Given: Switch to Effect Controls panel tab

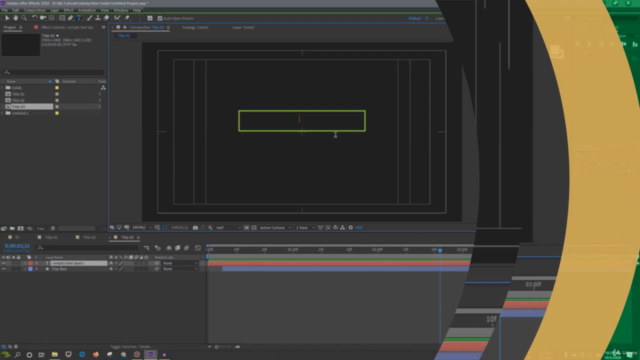Looking at the screenshot, I should (x=67, y=27).
